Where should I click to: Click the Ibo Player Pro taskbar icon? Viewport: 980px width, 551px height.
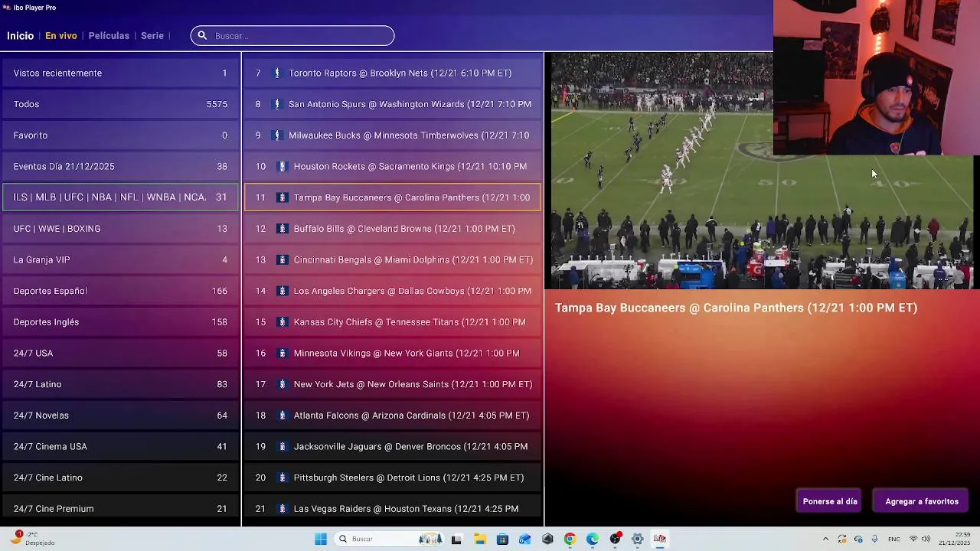tap(659, 540)
